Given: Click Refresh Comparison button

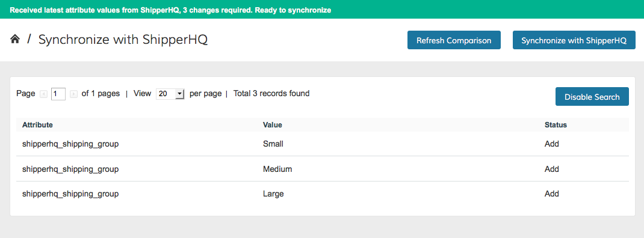Looking at the screenshot, I should point(454,40).
